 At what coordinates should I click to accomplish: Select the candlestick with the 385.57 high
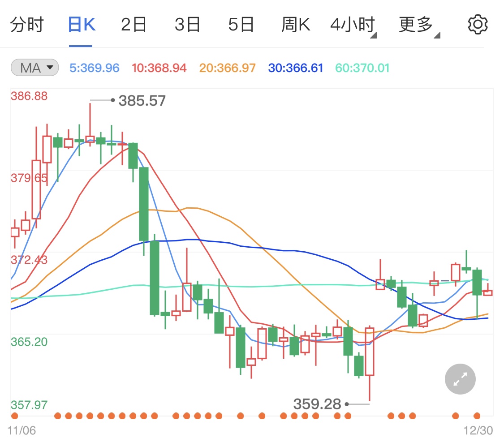[x=90, y=124]
